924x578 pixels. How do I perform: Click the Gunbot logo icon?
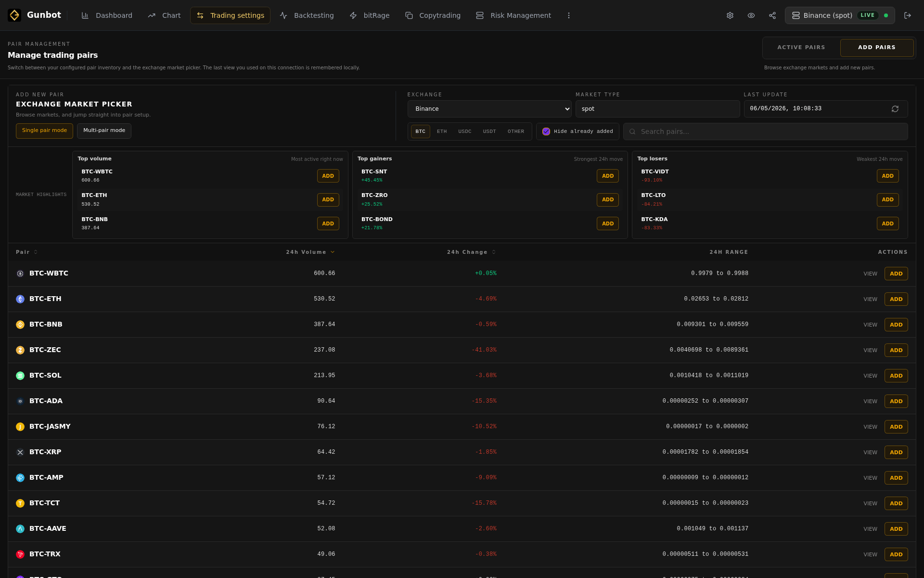point(14,15)
